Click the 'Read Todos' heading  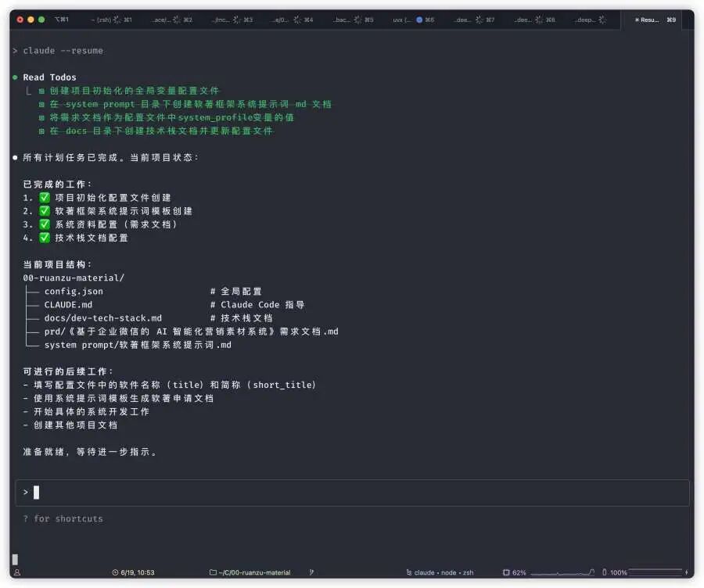[49, 77]
